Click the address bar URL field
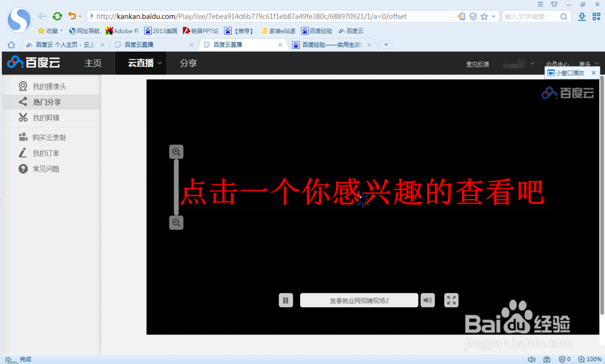 point(270,16)
